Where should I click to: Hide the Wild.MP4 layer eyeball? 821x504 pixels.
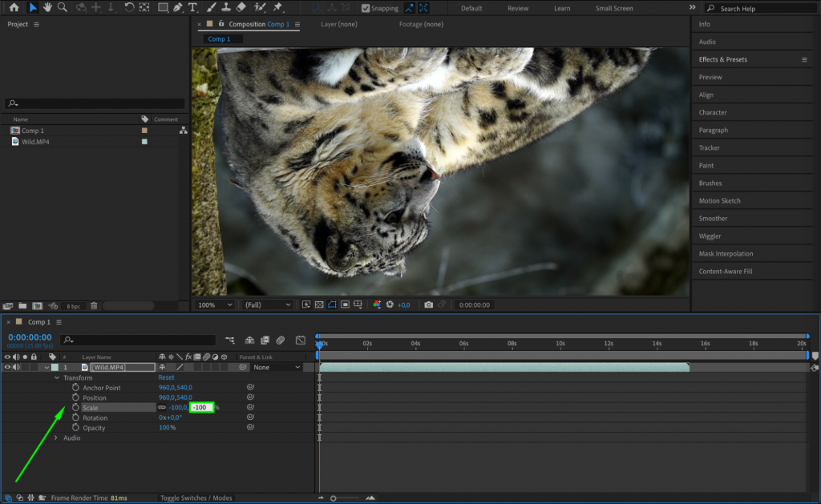(x=7, y=367)
